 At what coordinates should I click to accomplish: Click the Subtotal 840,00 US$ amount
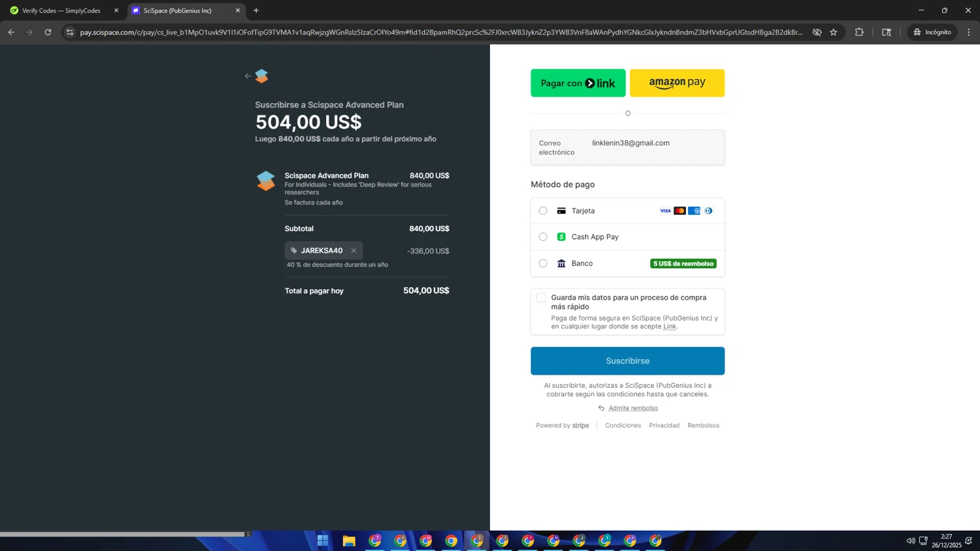(429, 228)
